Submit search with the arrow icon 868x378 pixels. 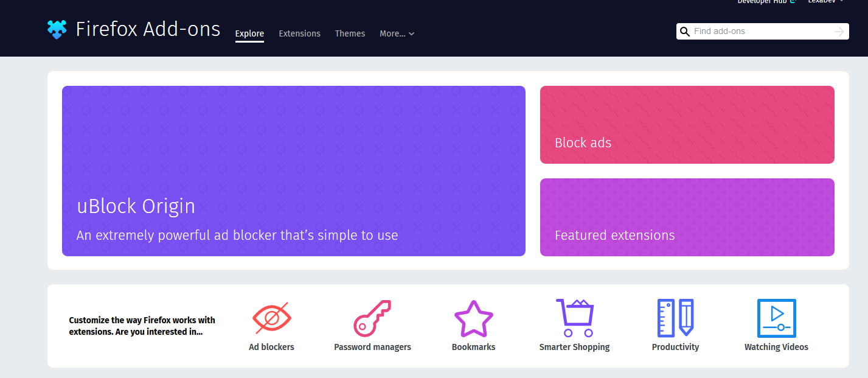(x=839, y=32)
